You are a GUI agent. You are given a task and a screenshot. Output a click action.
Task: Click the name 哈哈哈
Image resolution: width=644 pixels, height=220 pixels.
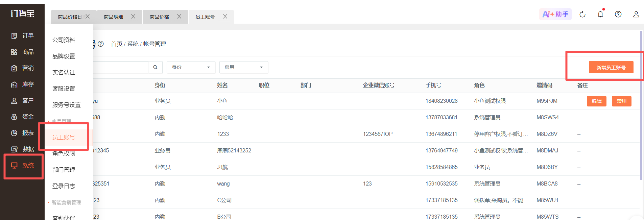(225, 118)
